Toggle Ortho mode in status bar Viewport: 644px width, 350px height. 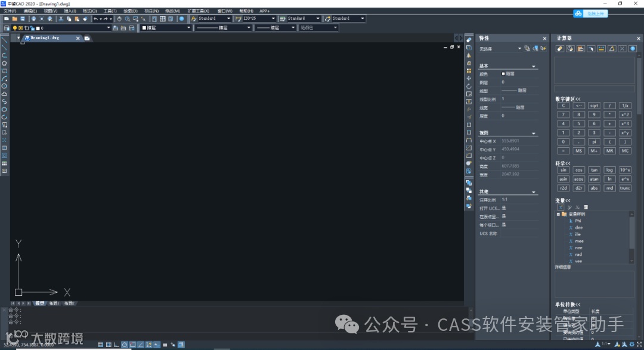(116, 345)
